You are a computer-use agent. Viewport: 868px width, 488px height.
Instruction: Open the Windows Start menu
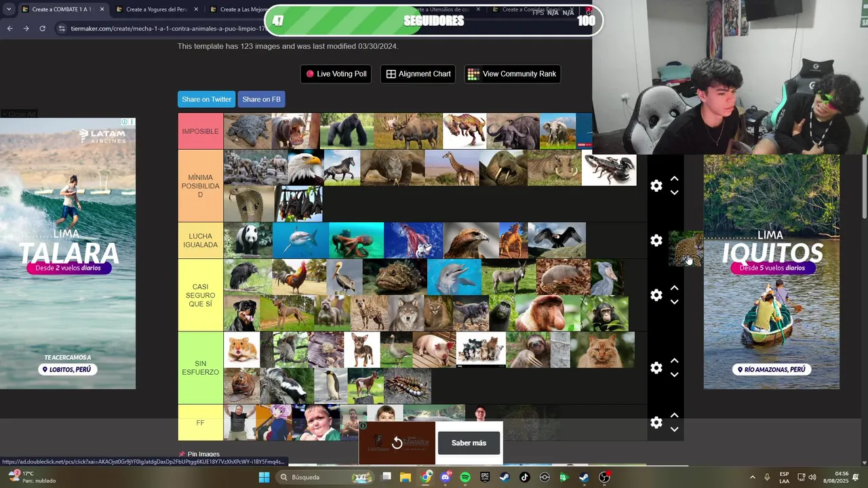[264, 477]
